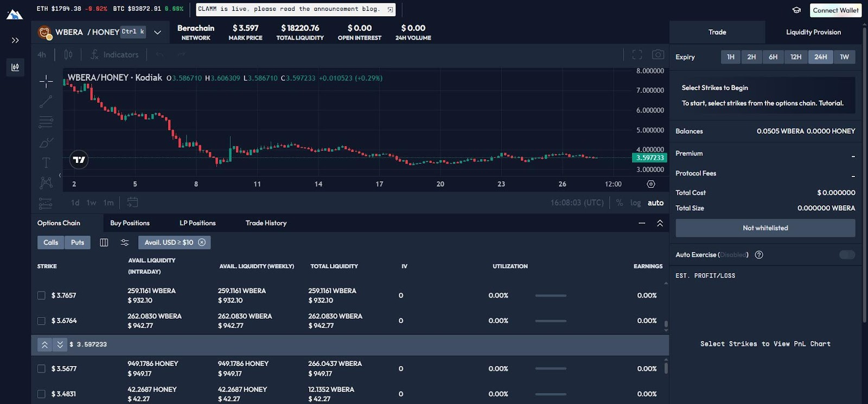Select the patterns drawing tool

pyautogui.click(x=46, y=183)
